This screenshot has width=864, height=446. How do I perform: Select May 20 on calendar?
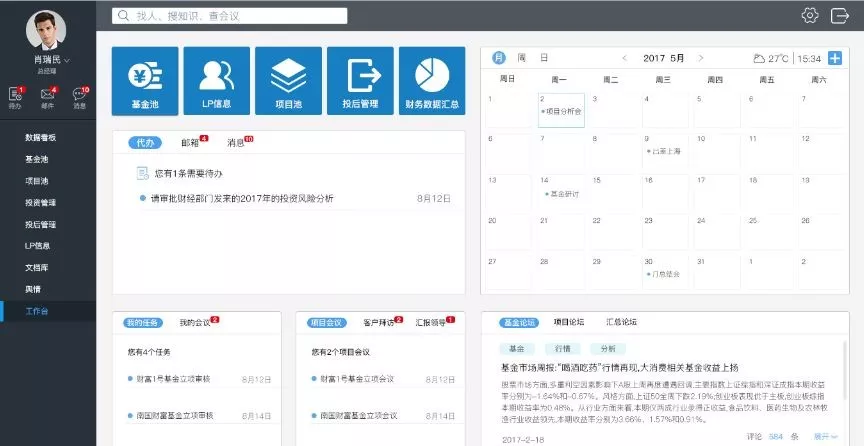[x=507, y=230]
